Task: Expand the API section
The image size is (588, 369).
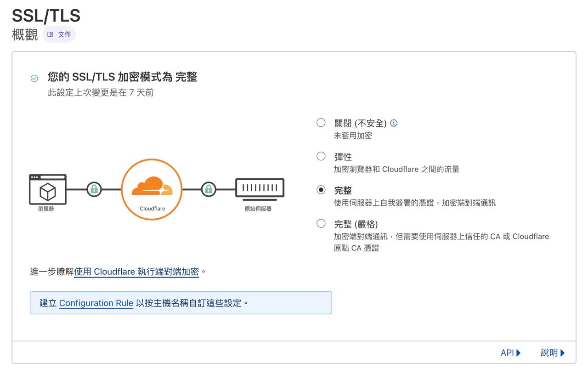Action: 511,353
